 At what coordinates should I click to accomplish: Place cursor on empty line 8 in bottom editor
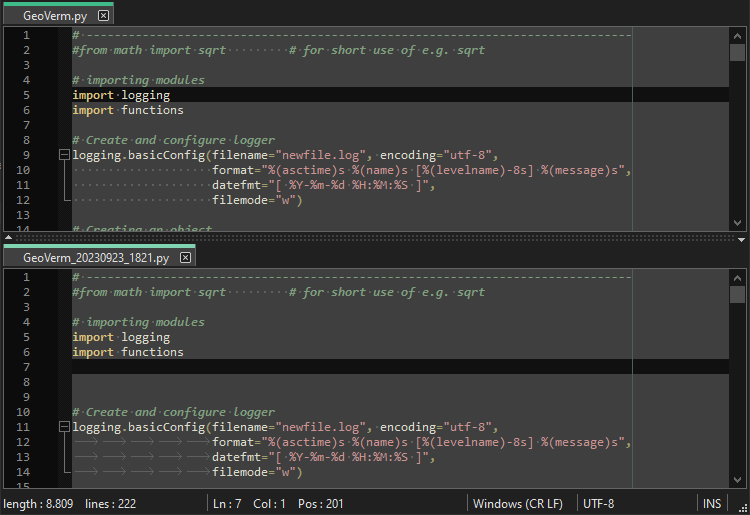pos(300,382)
